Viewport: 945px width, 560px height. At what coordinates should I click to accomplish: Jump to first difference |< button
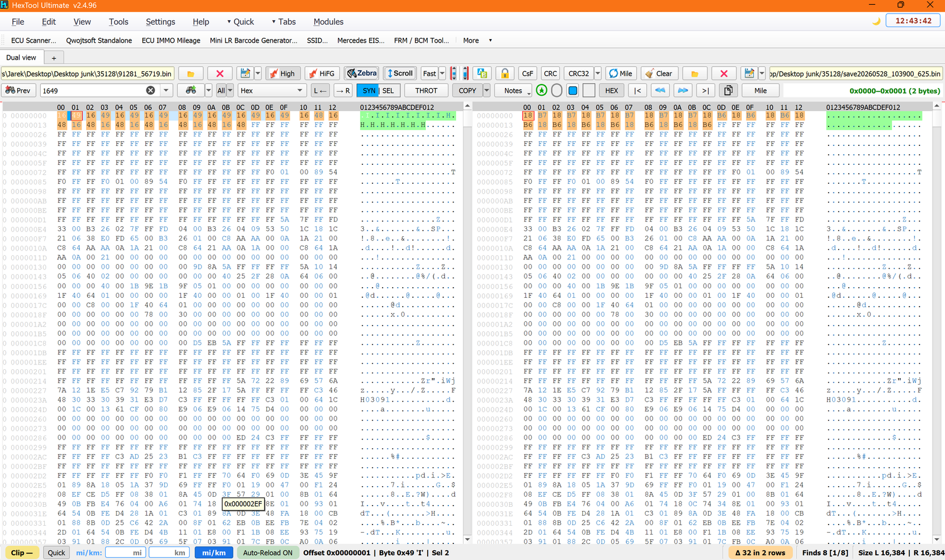click(x=637, y=90)
